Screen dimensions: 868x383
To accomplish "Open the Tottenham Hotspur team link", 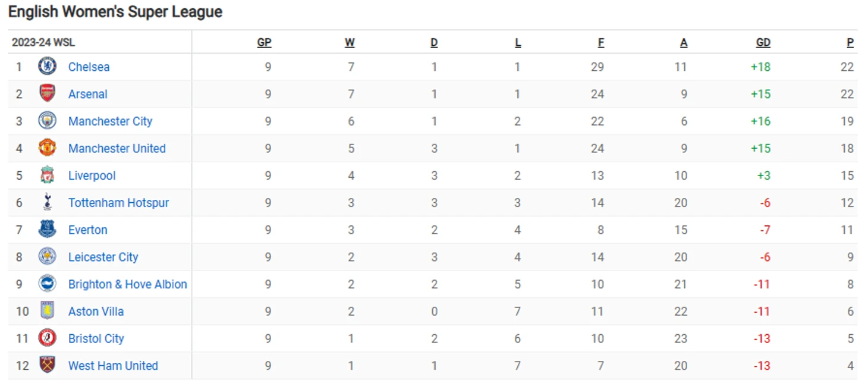I will pyautogui.click(x=119, y=203).
